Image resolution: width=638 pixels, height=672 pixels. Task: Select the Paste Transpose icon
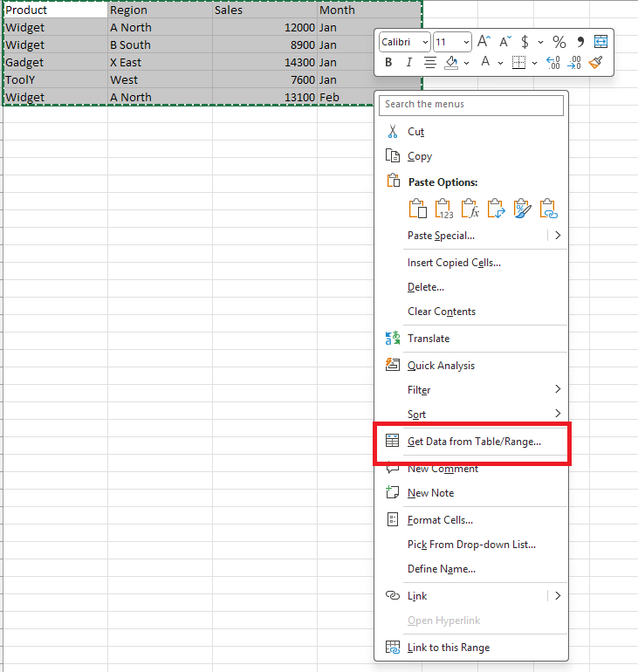pos(497,209)
